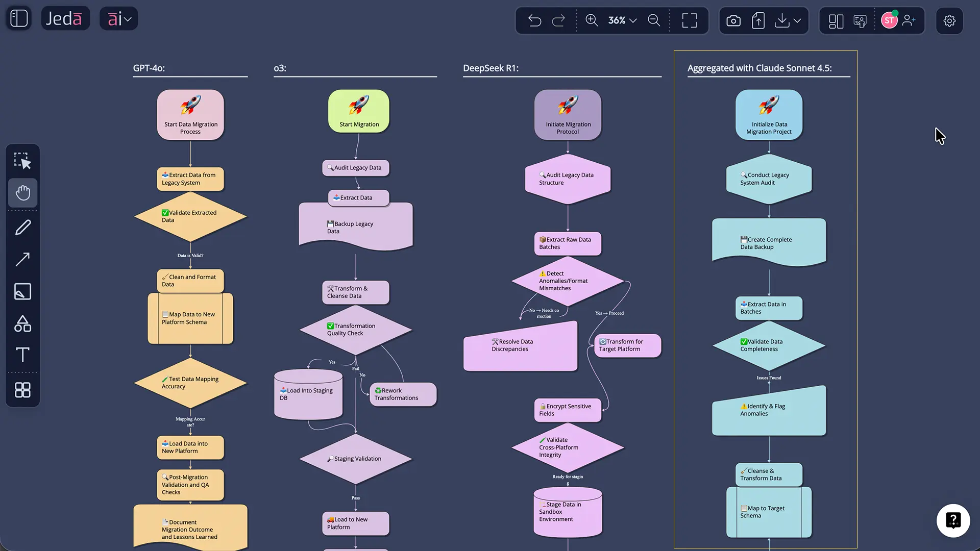
Task: Expand the 36% zoom level dropdown
Action: click(623, 20)
